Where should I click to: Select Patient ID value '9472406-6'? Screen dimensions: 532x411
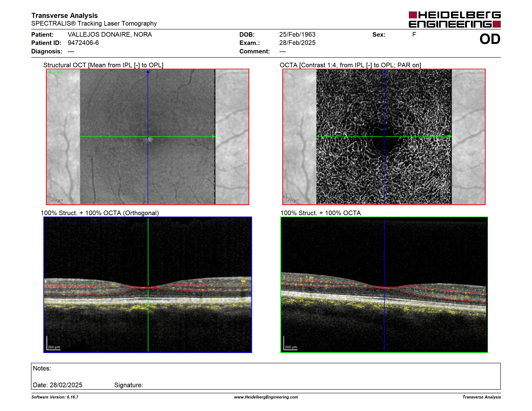click(x=83, y=43)
